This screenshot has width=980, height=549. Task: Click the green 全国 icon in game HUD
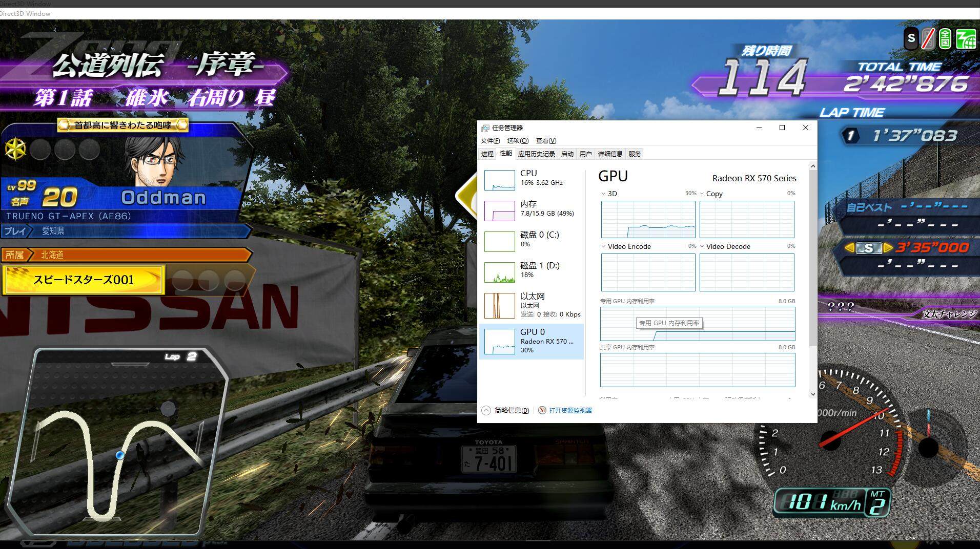point(945,38)
